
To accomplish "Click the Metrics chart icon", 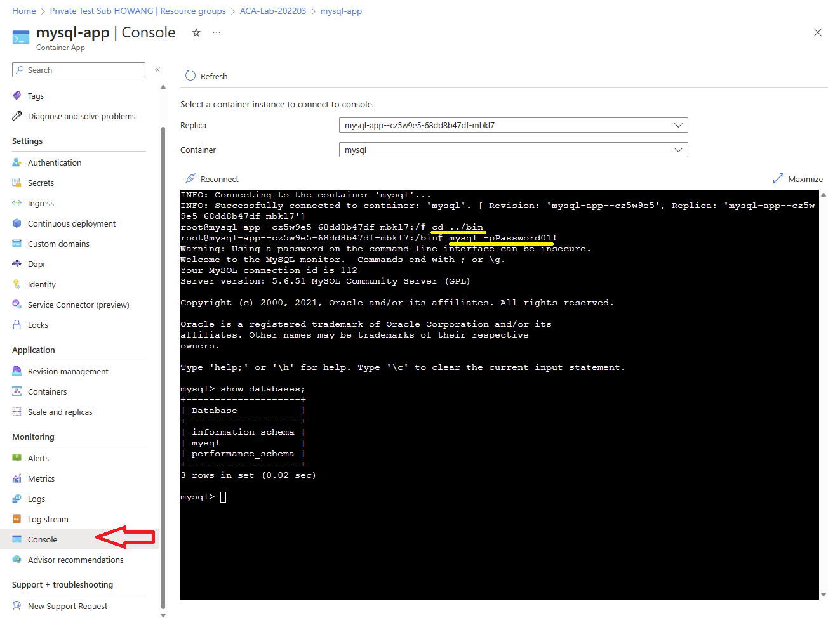I will [17, 478].
